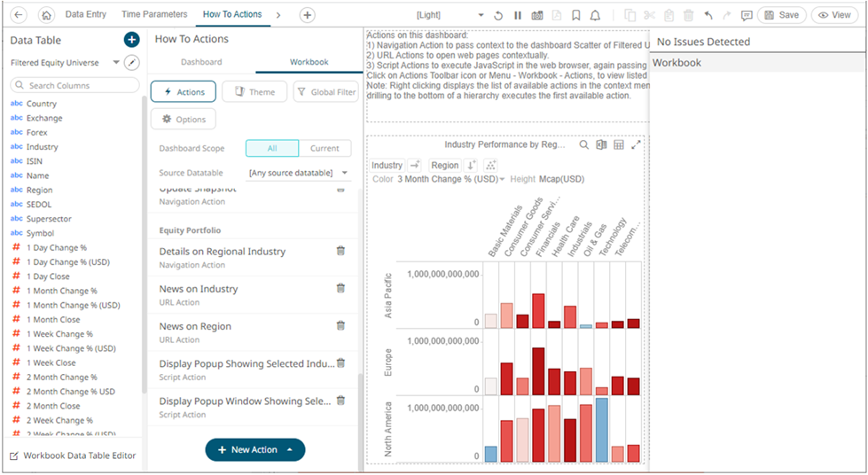Set Dashboard Scope to All
The image size is (868, 475).
[x=272, y=148]
